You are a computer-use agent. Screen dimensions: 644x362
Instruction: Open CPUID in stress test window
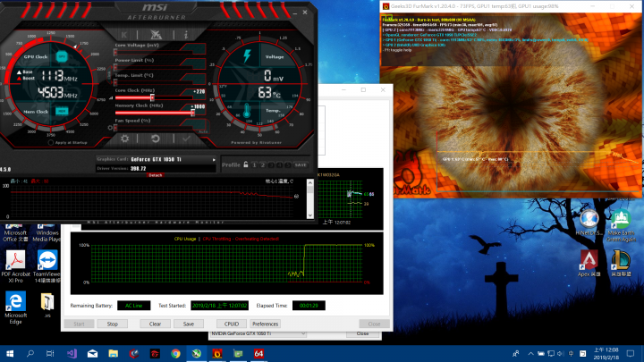(232, 324)
